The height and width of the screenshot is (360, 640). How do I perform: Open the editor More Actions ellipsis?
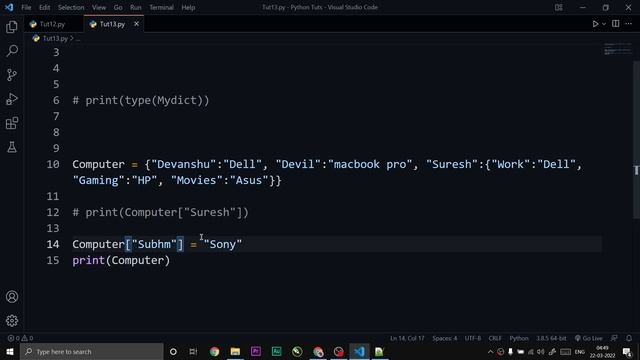[x=629, y=24]
